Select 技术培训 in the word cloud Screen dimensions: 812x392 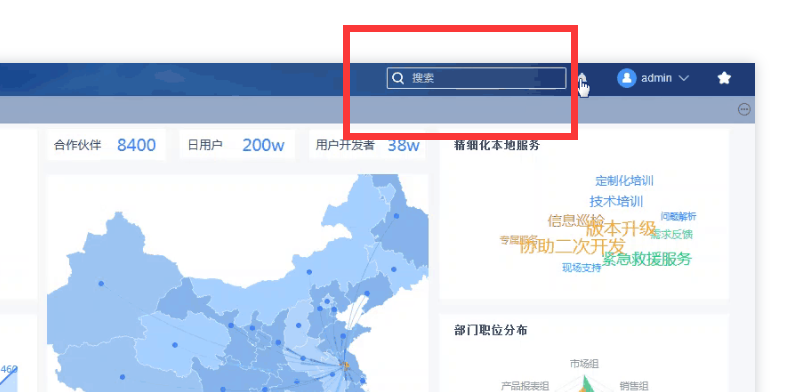coord(616,201)
